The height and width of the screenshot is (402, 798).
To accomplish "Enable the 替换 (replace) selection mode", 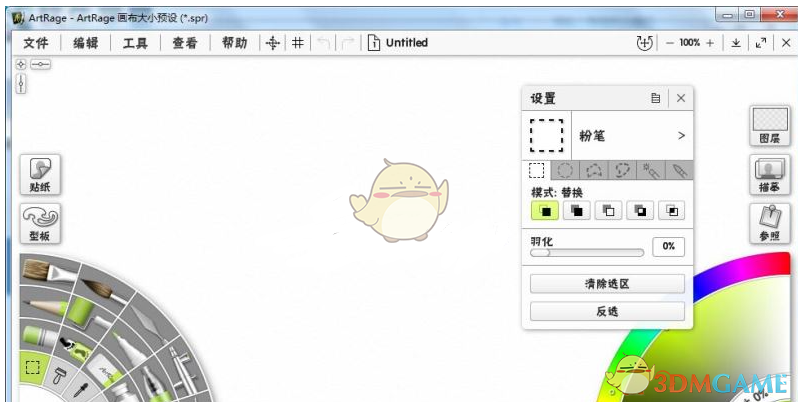I will pyautogui.click(x=545, y=211).
